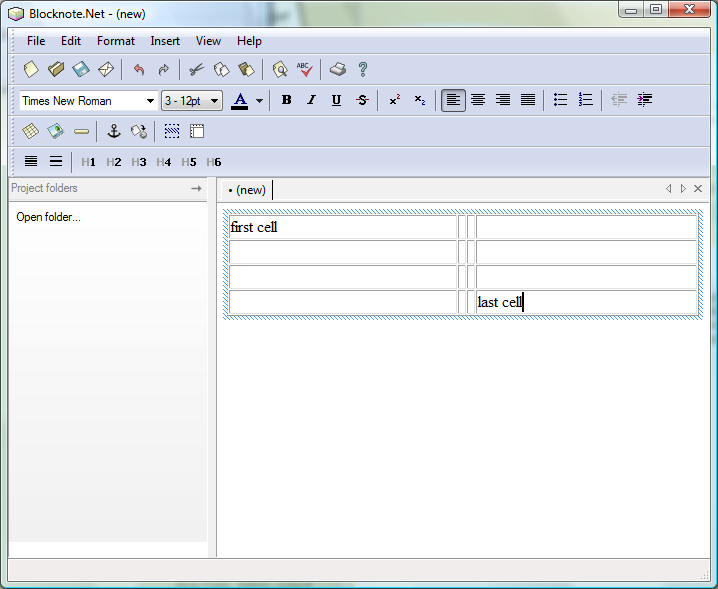
Task: Increase indent of the paragraph
Action: 644,100
